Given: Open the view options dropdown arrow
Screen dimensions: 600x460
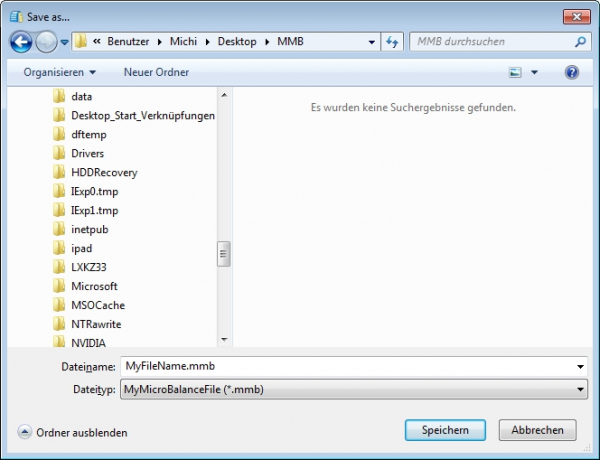Looking at the screenshot, I should coord(534,73).
